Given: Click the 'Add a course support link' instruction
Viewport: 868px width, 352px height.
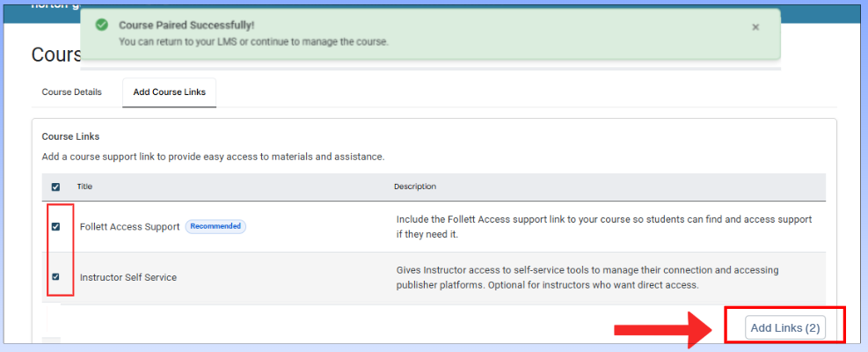Looking at the screenshot, I should [213, 157].
